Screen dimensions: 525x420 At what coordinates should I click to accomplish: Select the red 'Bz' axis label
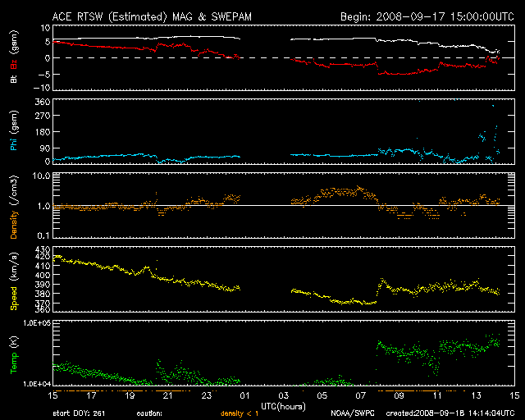(13, 64)
